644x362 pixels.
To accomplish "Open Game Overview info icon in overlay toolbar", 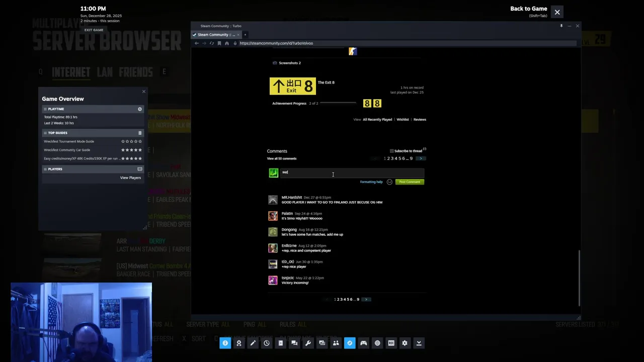I will coord(225,343).
